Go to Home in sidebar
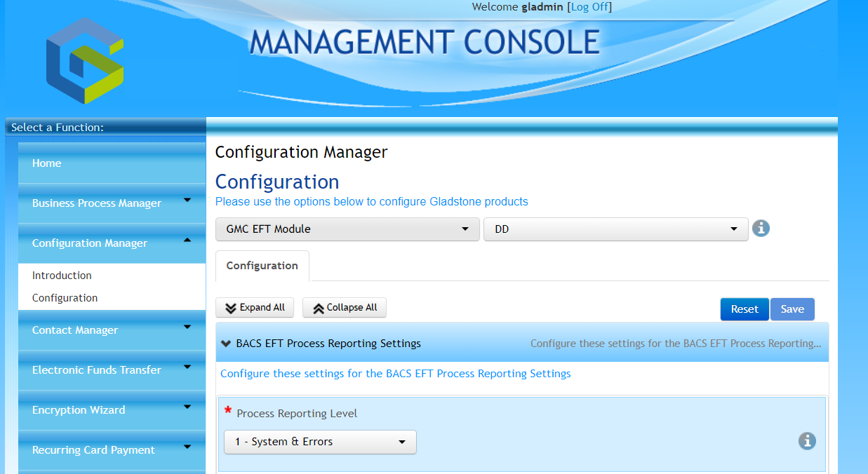 112,163
